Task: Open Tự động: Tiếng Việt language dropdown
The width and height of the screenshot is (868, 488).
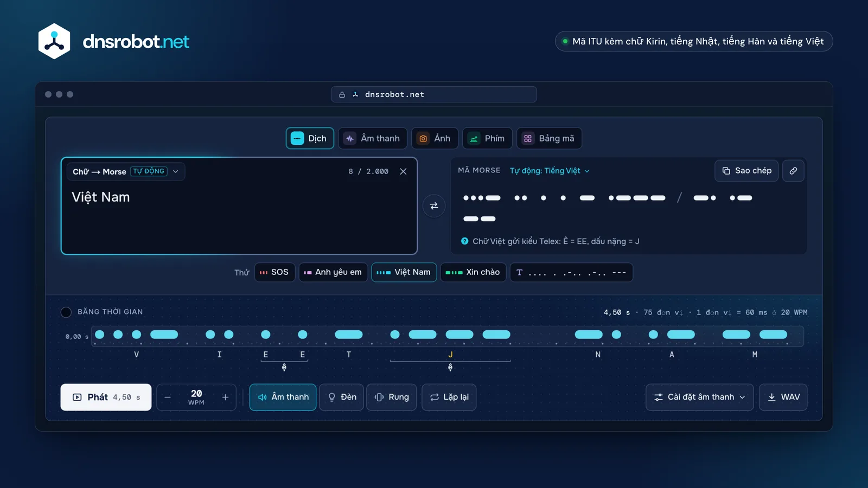Action: click(x=550, y=171)
